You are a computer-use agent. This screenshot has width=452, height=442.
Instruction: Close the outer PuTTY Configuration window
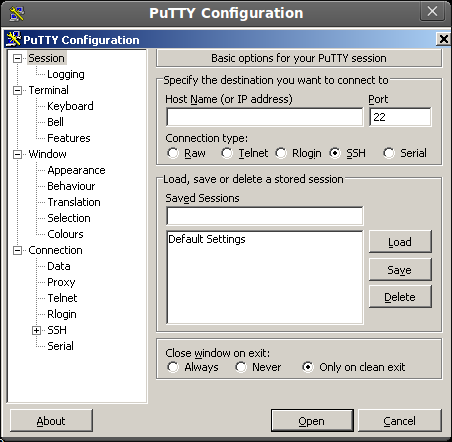(x=432, y=12)
